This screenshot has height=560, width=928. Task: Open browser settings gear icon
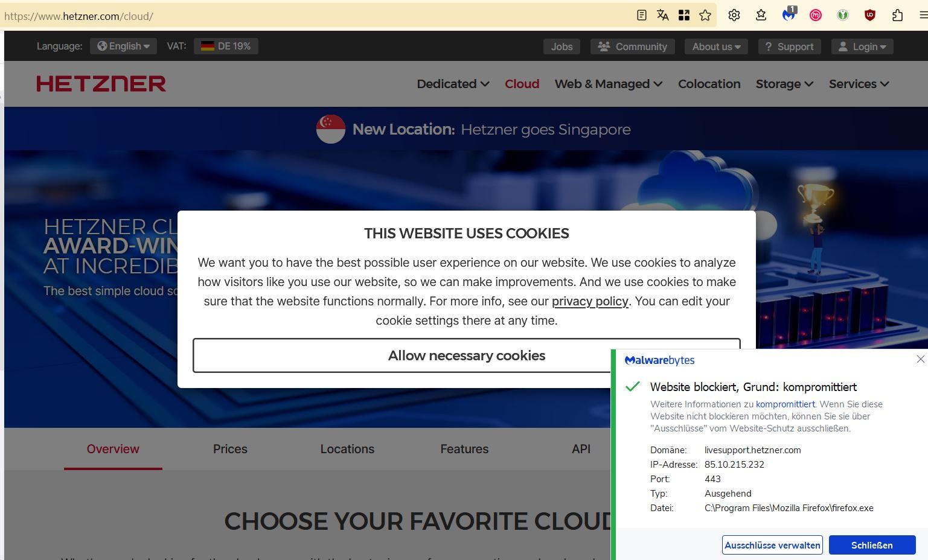[x=734, y=16]
